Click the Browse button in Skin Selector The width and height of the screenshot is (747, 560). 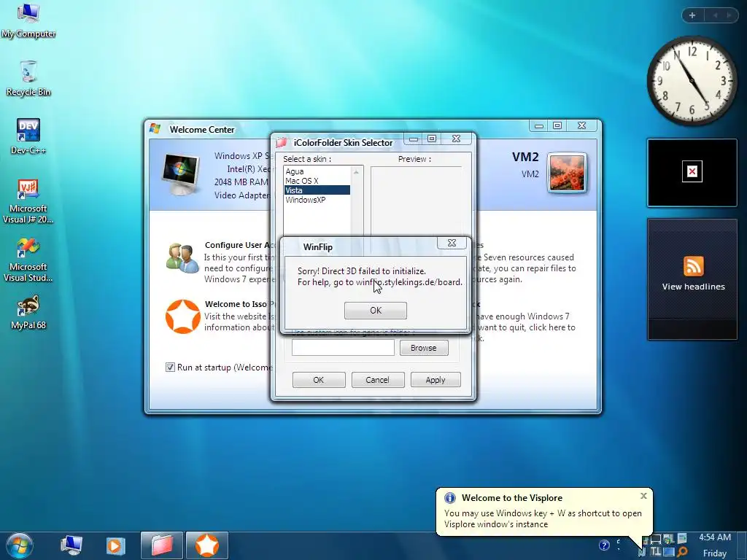[x=424, y=348]
